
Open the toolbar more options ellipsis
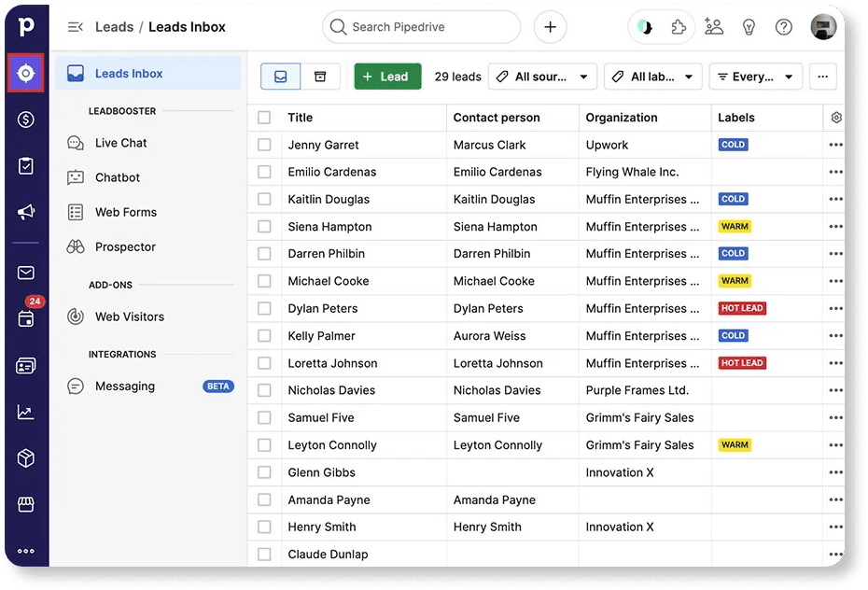pos(822,77)
